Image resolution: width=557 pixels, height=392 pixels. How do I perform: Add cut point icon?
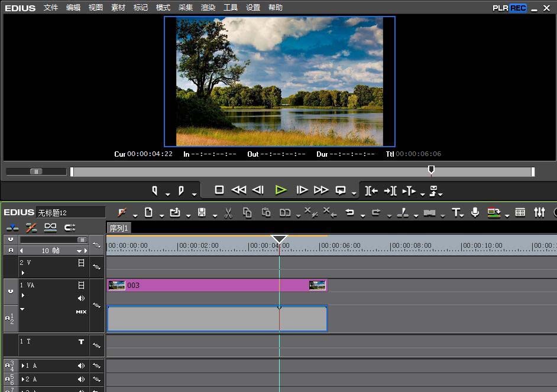(x=403, y=213)
